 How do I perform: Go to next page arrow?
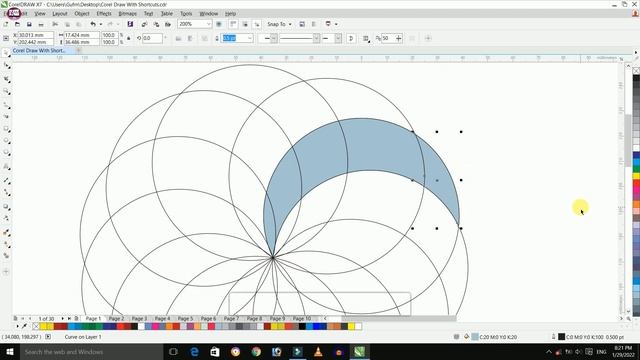[62, 318]
